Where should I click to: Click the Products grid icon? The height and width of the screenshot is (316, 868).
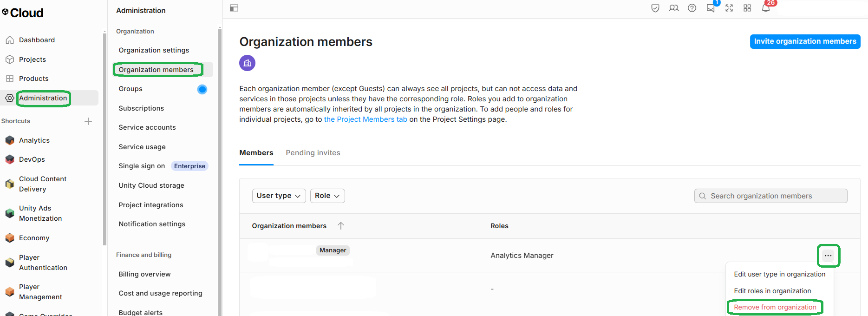coord(10,79)
